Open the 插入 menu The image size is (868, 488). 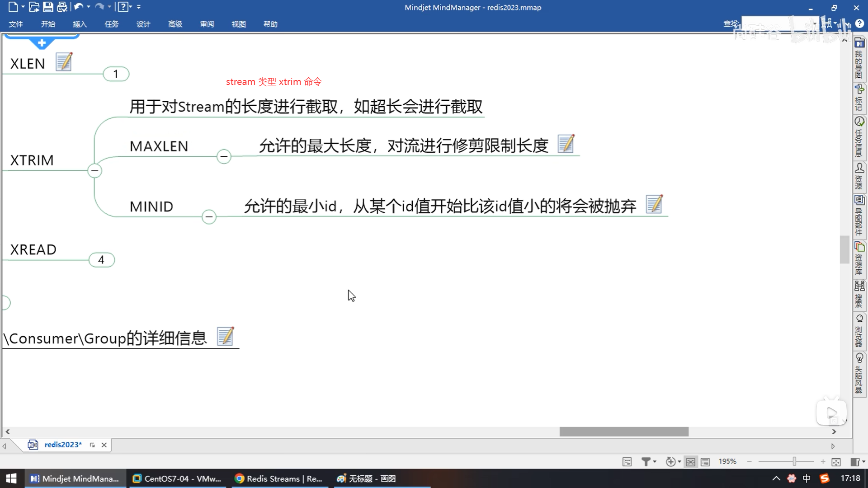[x=80, y=24]
